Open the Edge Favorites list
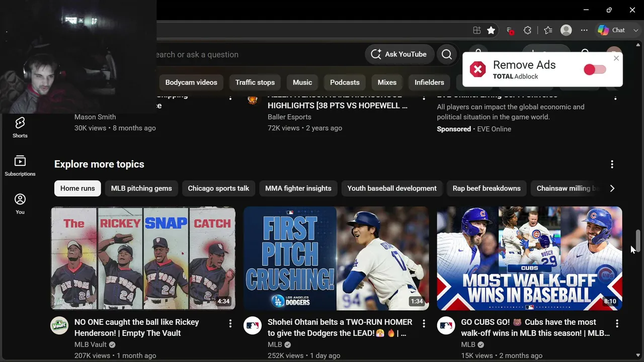 coord(548,30)
